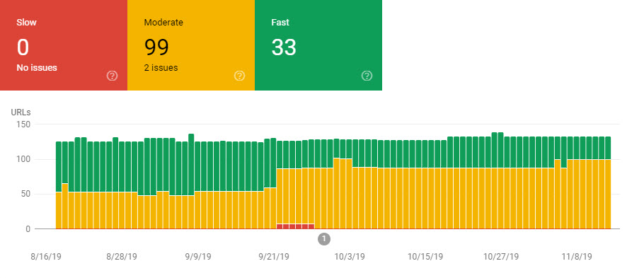Click the 10/3/19 date axis label
The image size is (644, 278).
tap(350, 257)
